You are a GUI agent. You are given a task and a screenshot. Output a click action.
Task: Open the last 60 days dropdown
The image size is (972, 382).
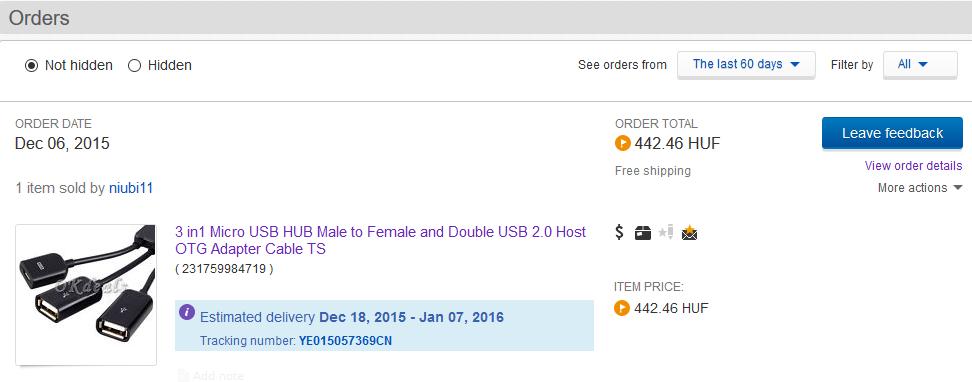point(746,64)
